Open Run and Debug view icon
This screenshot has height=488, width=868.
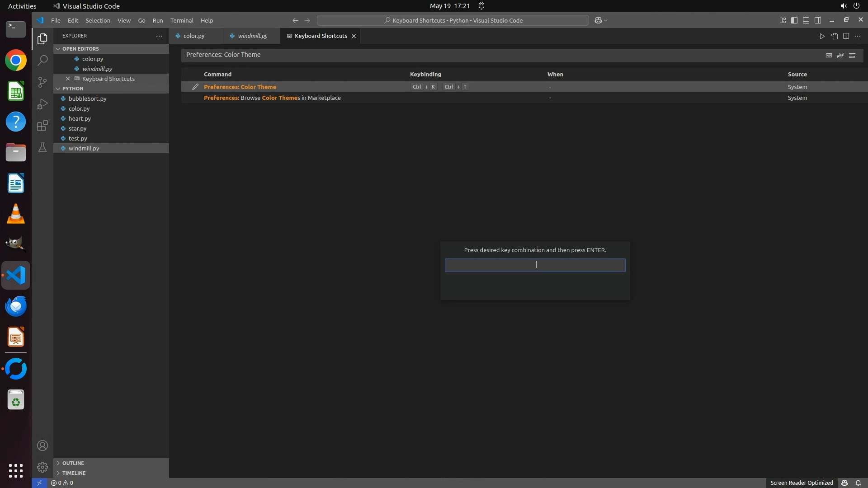42,104
